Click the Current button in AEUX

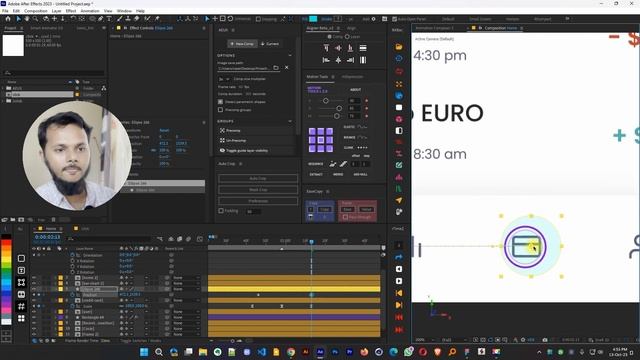point(270,44)
